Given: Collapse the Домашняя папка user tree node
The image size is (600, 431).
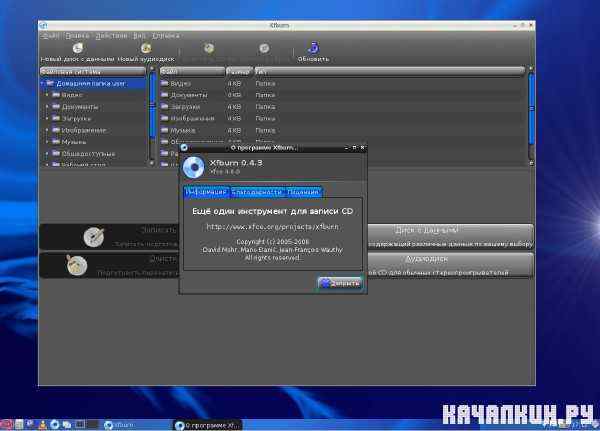Looking at the screenshot, I should pos(42,83).
